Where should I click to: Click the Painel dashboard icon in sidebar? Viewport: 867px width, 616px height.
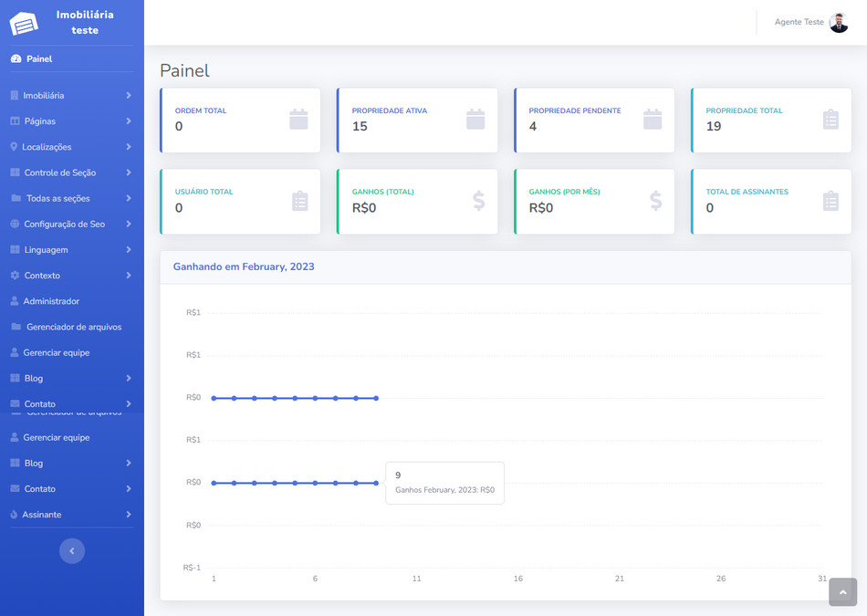(x=16, y=58)
